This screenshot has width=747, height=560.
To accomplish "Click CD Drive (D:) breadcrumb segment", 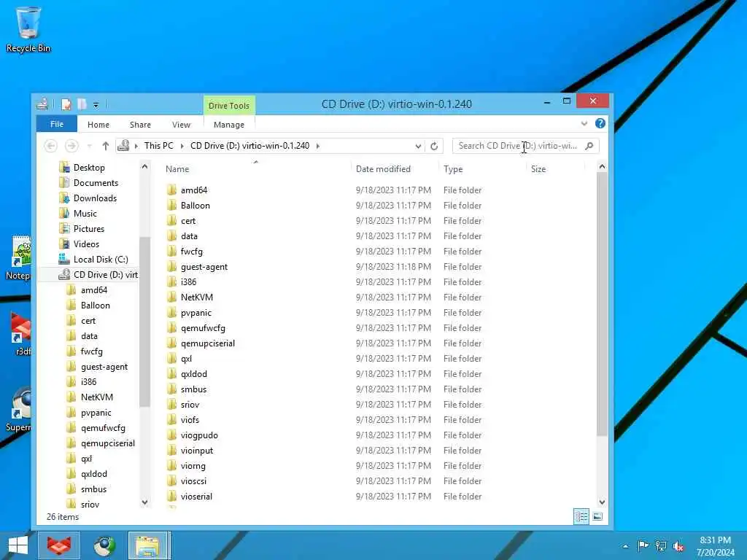I will click(x=249, y=146).
